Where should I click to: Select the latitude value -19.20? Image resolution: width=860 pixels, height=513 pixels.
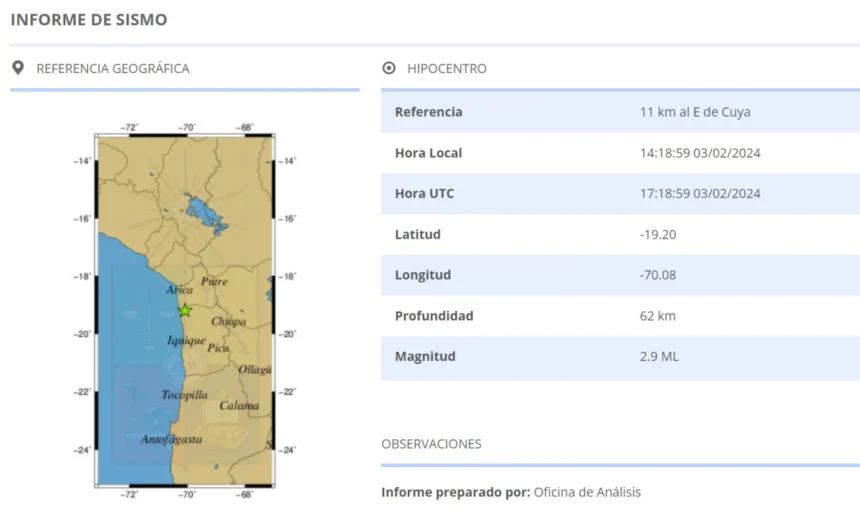coord(658,234)
